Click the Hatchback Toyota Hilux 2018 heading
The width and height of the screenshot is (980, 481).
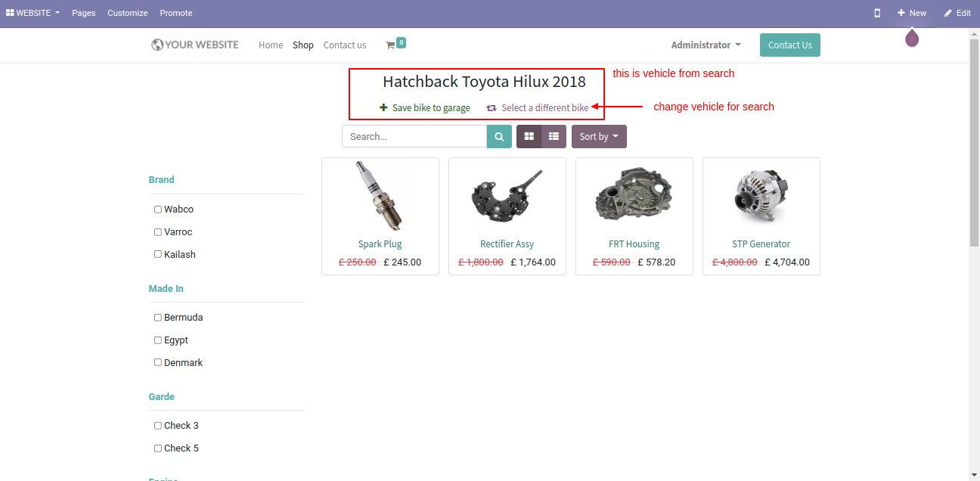(x=484, y=82)
